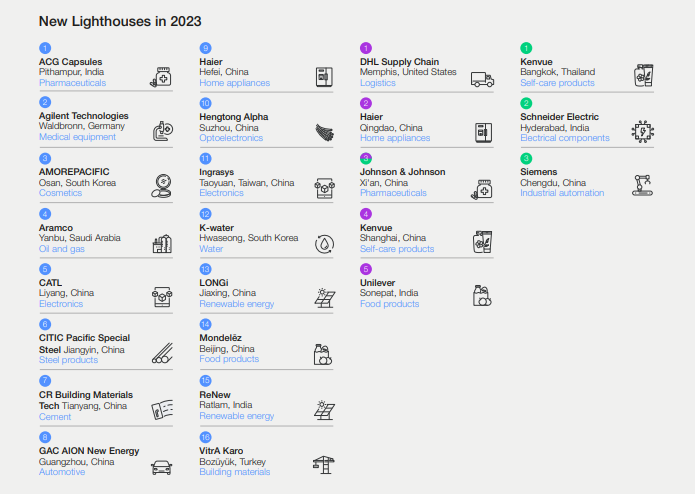Click the electronics icon next to CATL
695x494 pixels.
coord(162,297)
